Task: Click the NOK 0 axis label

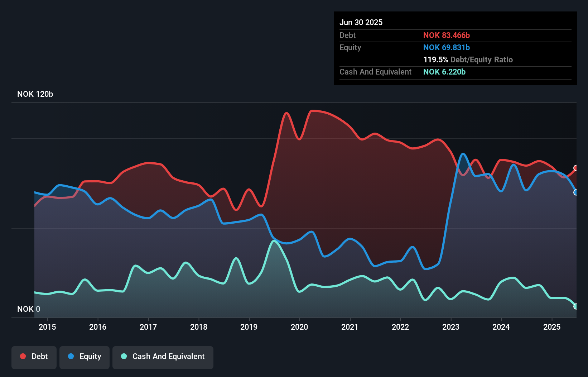Action: tap(29, 309)
